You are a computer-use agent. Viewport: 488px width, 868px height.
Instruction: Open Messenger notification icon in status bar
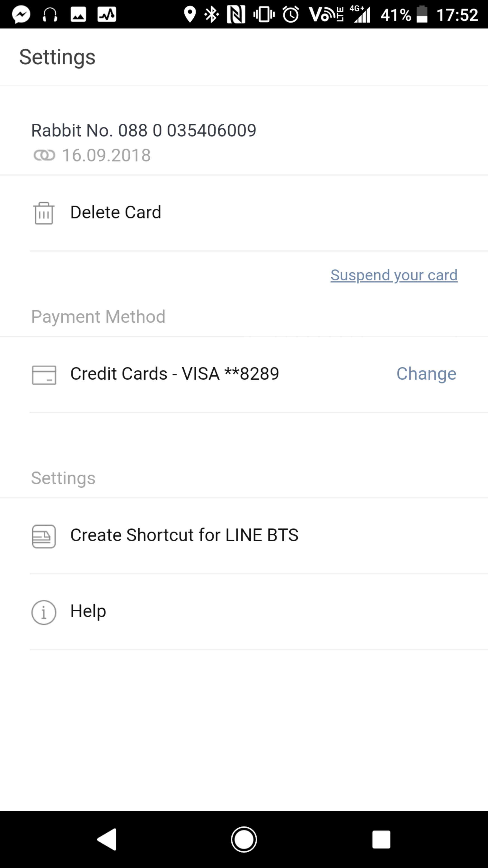pos(21,15)
